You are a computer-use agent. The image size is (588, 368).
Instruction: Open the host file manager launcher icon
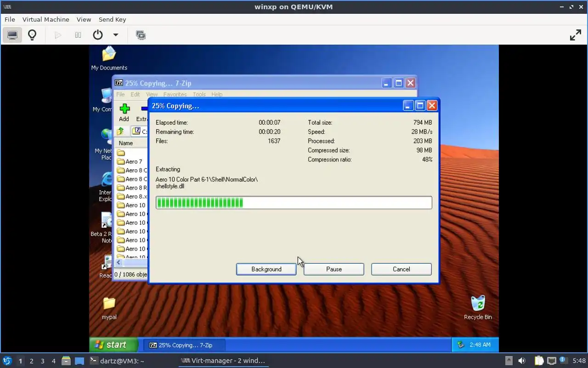tap(66, 361)
